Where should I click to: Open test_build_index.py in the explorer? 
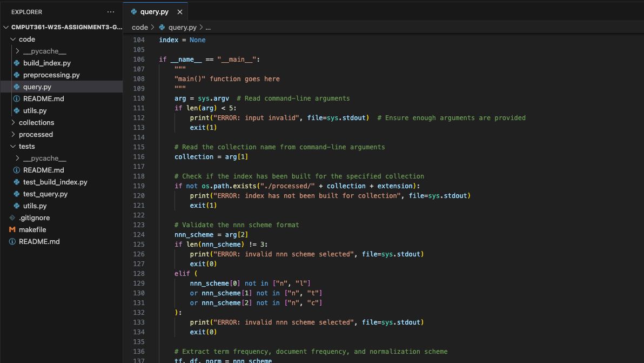[x=55, y=182]
